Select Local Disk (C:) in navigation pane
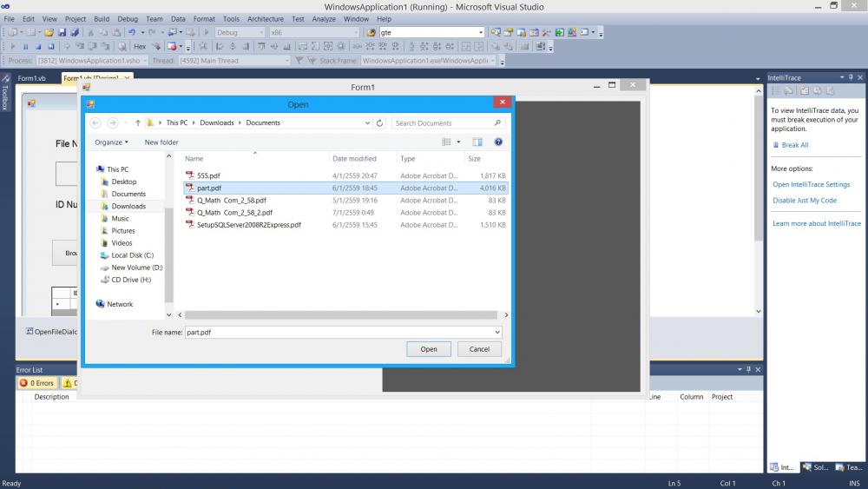Image resolution: width=868 pixels, height=489 pixels. pos(132,255)
